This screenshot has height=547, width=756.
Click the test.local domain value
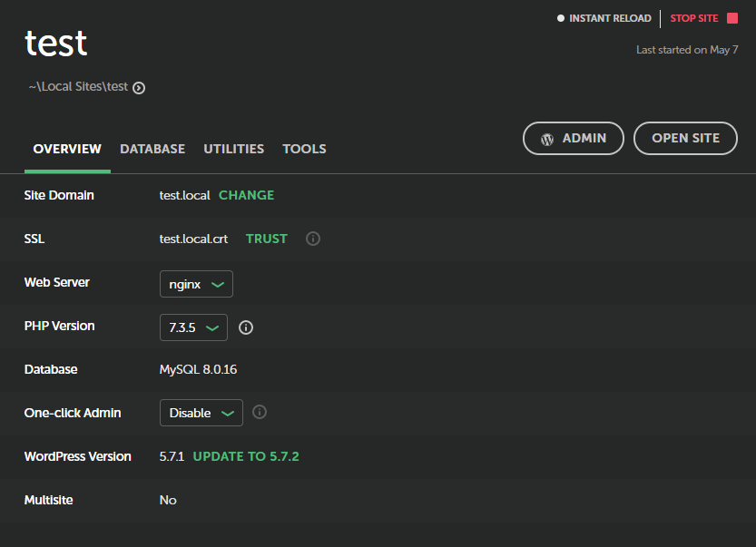[x=184, y=195]
